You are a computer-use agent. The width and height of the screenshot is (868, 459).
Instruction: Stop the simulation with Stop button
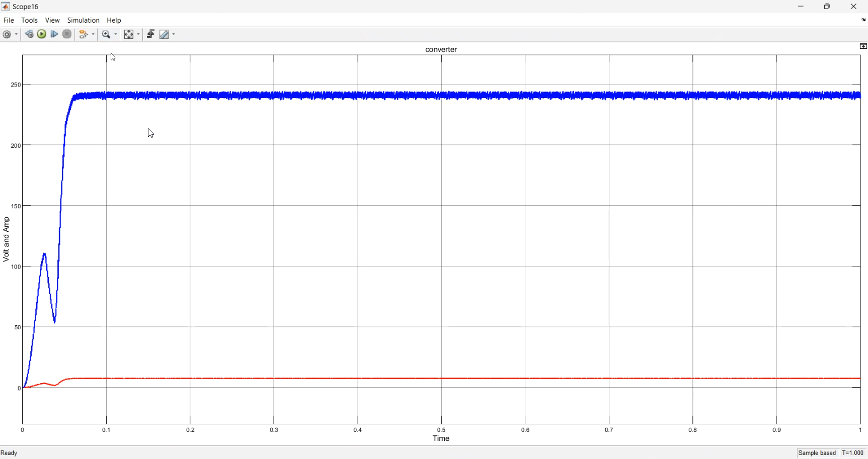click(67, 34)
